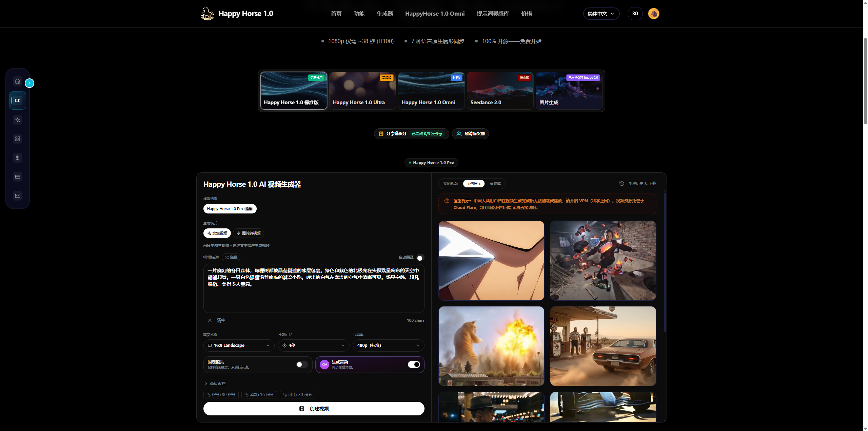Select the Happy Horse 1.0 Omni model card
868x431 pixels.
(x=431, y=91)
